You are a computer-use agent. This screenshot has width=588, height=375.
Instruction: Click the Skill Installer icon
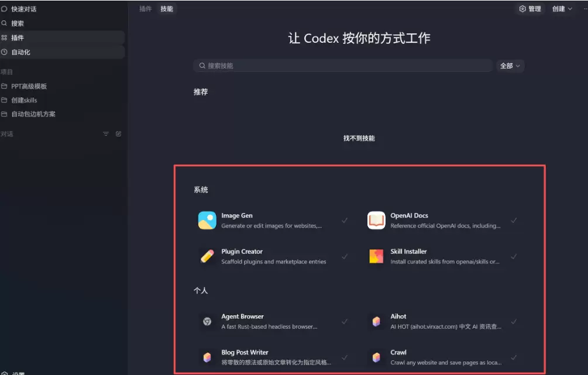tap(376, 256)
